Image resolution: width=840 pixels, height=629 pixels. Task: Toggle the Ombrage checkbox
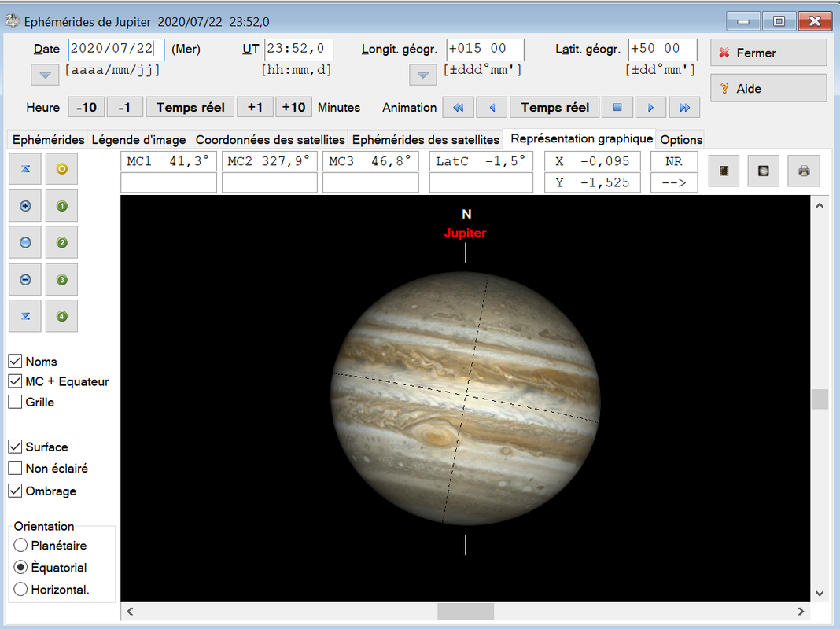point(15,491)
